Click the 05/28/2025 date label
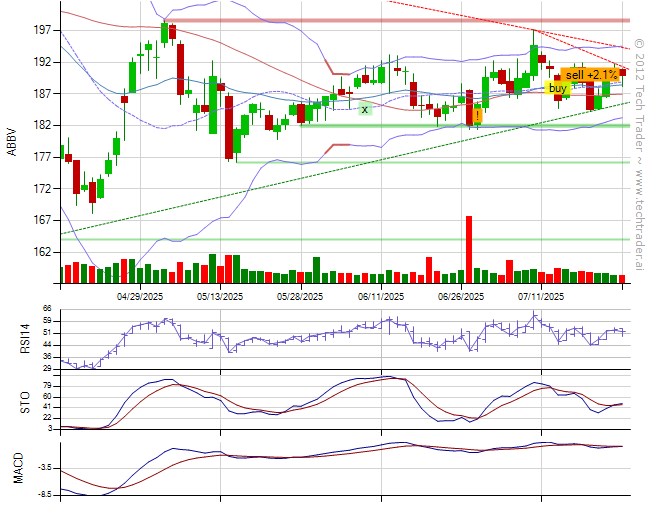This screenshot has width=657, height=514. pyautogui.click(x=300, y=297)
